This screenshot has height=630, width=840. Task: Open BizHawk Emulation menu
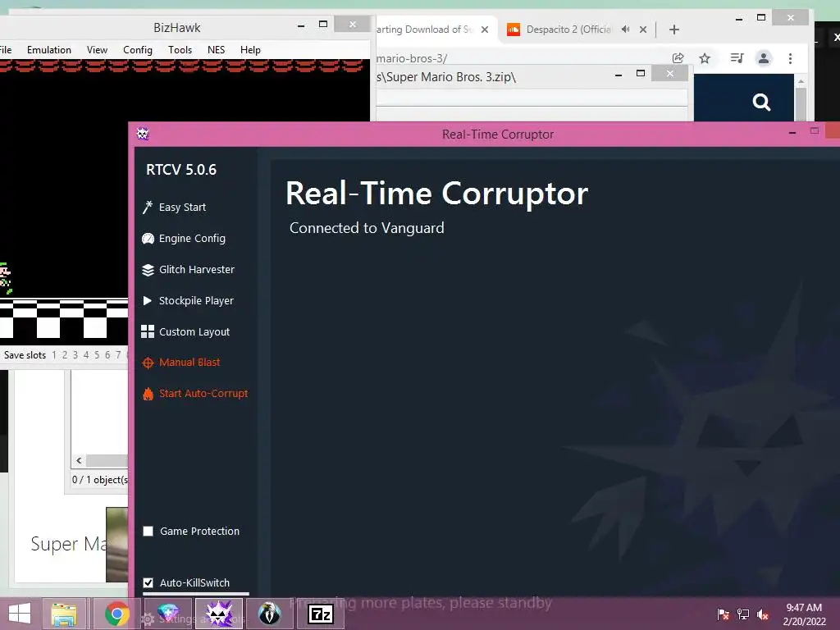click(48, 50)
